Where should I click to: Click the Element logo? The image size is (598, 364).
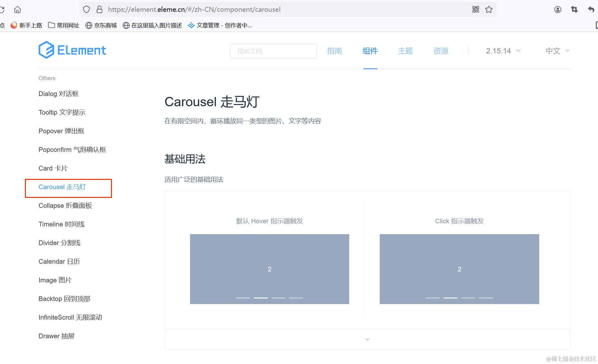(72, 50)
